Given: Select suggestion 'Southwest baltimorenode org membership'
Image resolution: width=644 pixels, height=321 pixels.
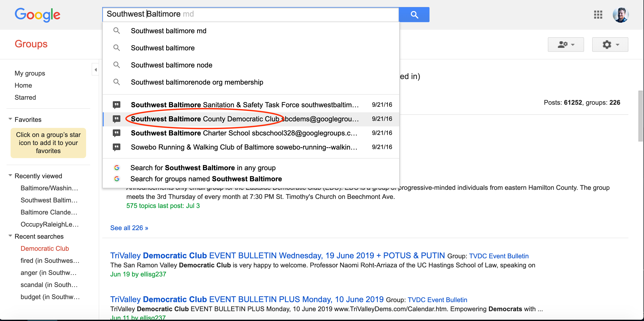Looking at the screenshot, I should click(x=251, y=82).
